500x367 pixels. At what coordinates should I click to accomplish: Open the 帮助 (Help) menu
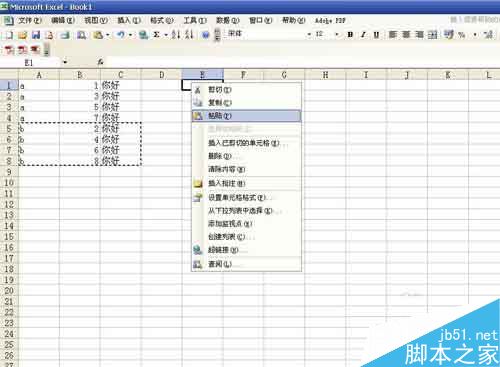[x=294, y=21]
